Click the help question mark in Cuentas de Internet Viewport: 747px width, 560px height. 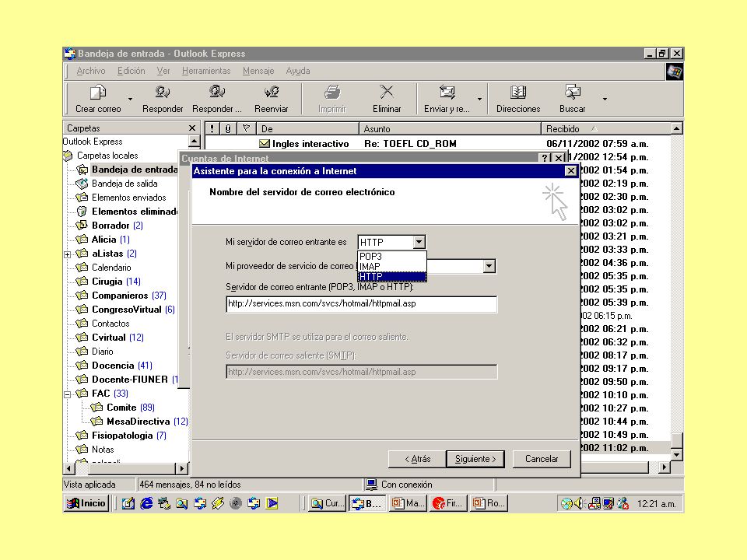(x=545, y=158)
